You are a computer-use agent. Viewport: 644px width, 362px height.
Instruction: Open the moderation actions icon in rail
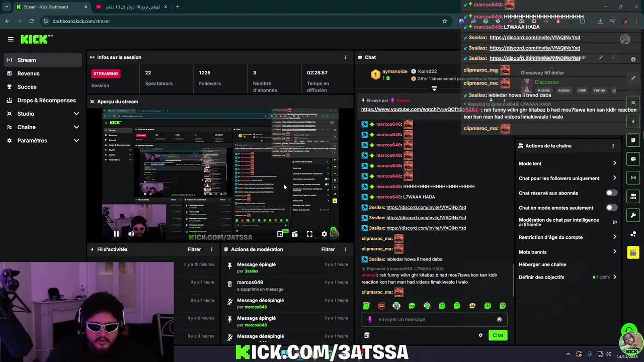coord(633,140)
